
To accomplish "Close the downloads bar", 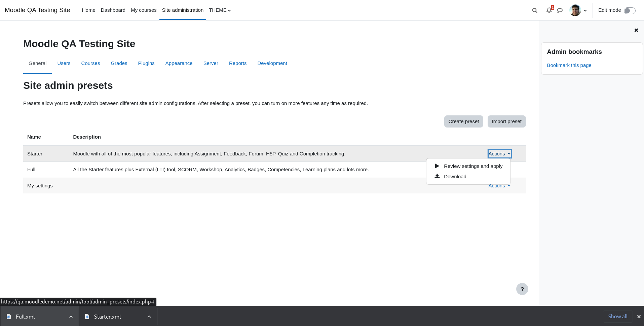I will 639,317.
